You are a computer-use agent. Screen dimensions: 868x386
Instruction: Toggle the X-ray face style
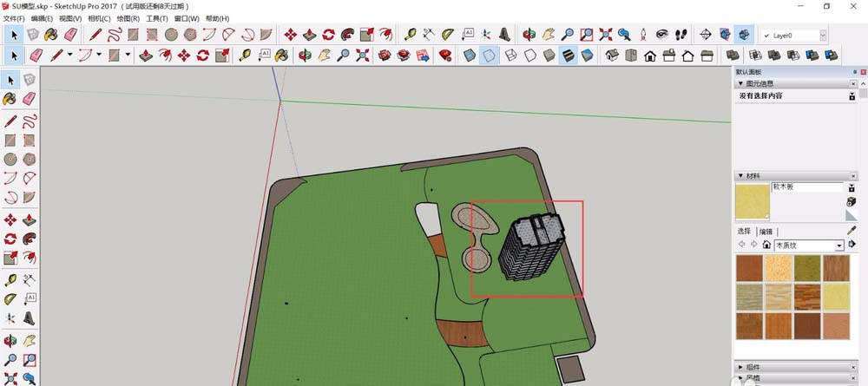click(x=469, y=56)
